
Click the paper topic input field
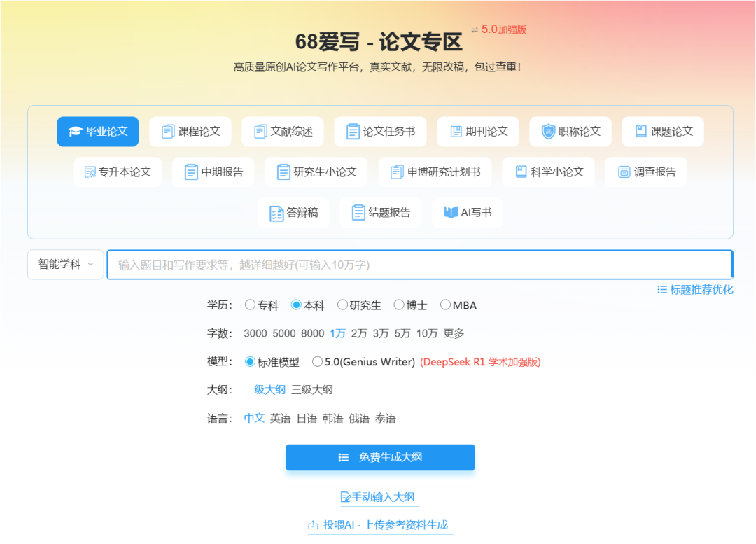coord(420,264)
